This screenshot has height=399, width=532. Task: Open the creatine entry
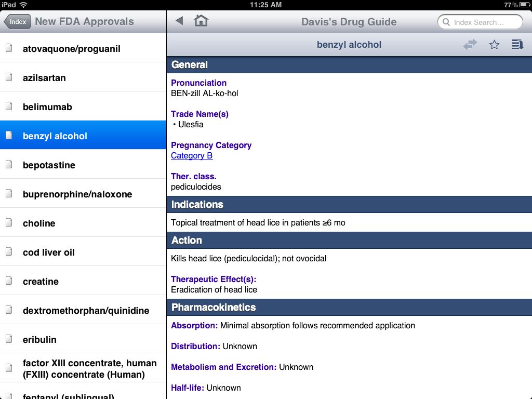83,281
